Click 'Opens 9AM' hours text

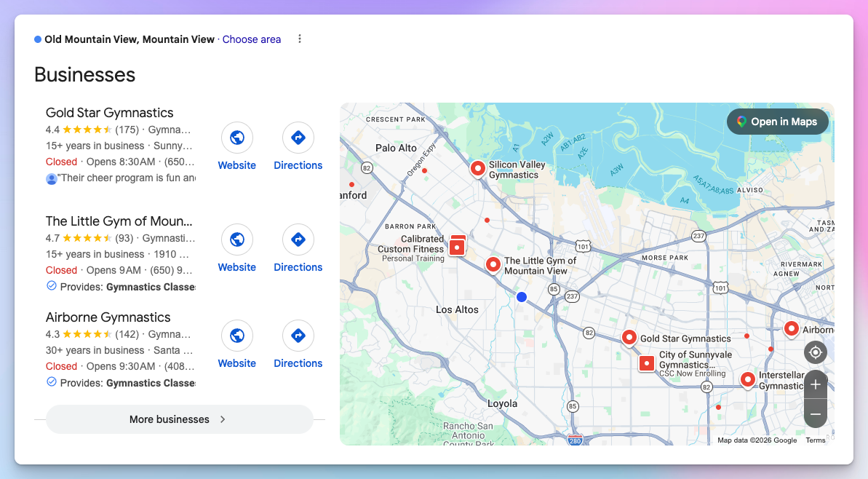[x=114, y=270]
